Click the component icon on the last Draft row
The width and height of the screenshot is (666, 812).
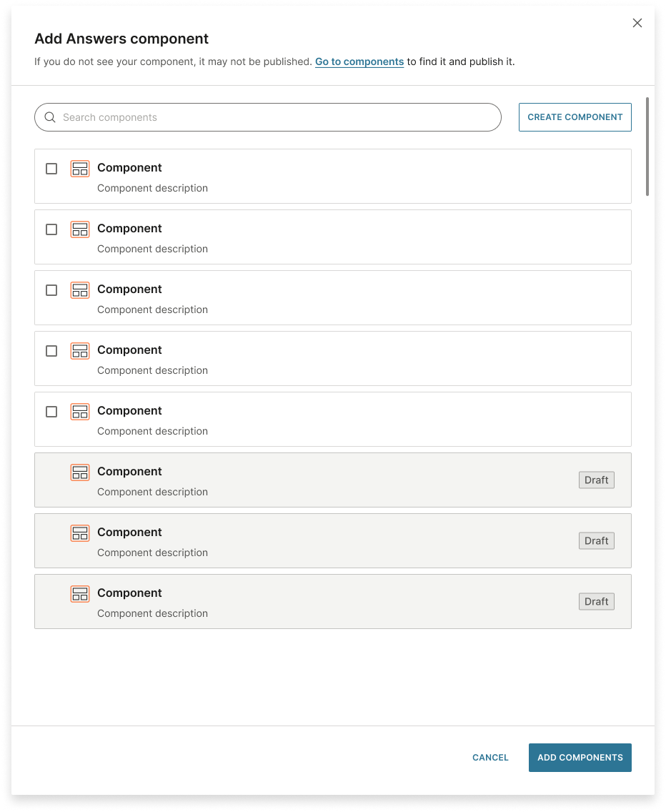80,594
